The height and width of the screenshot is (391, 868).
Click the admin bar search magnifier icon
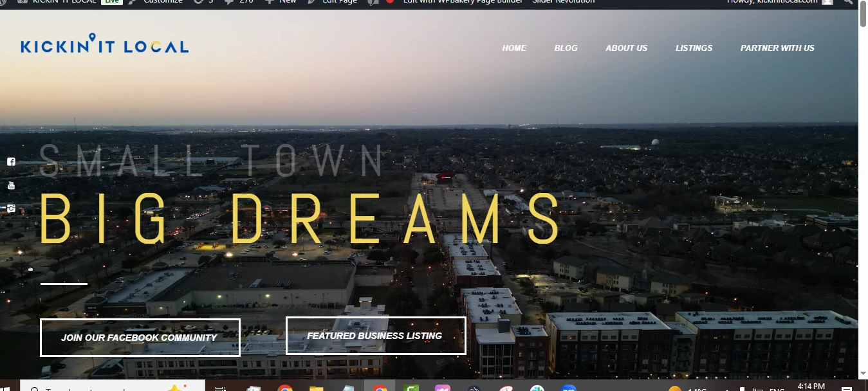point(847,2)
